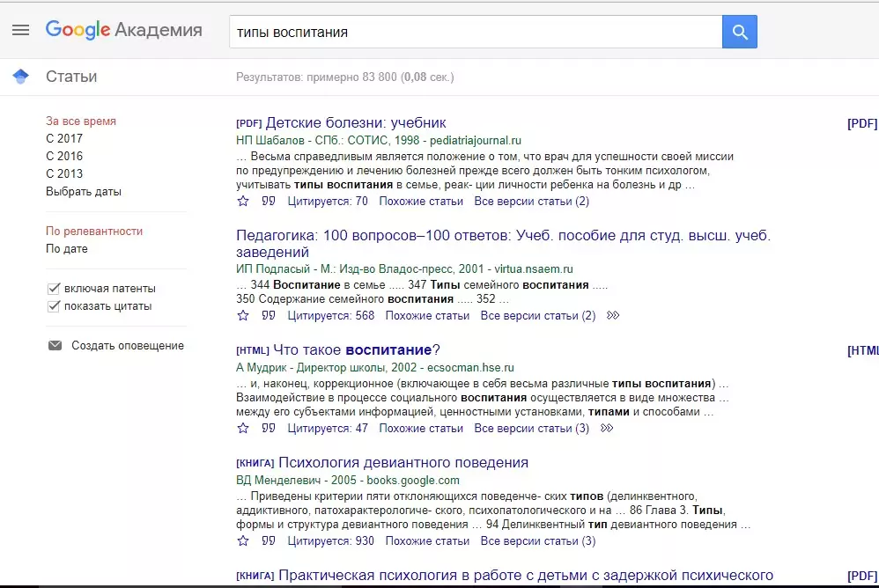Expand more options for Педагогика result
The width and height of the screenshot is (879, 588).
click(613, 315)
